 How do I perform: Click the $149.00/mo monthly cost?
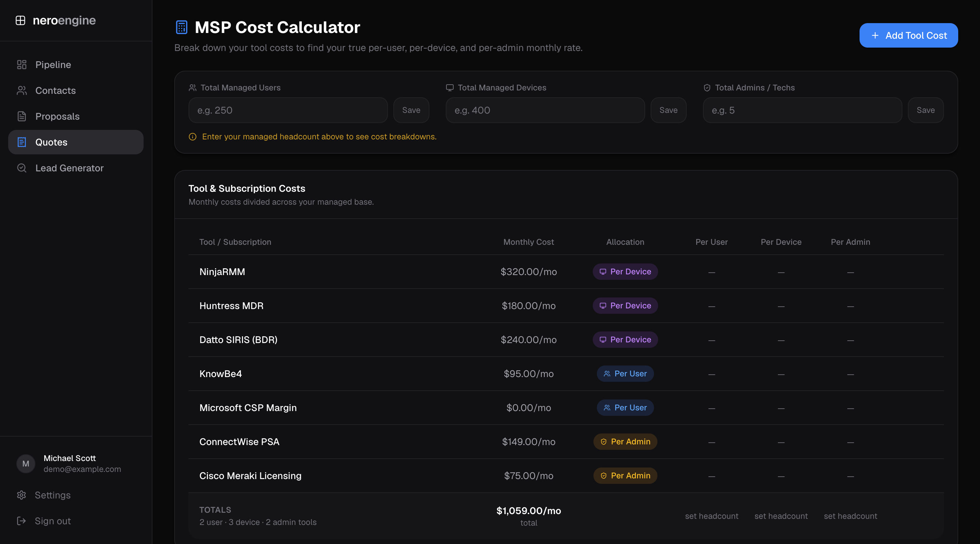[528, 442]
